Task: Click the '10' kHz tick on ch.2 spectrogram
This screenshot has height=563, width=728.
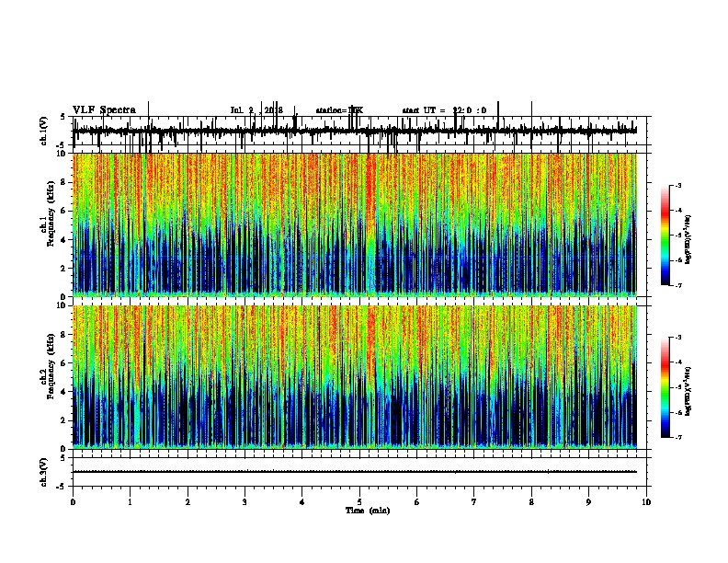Action: click(x=63, y=305)
